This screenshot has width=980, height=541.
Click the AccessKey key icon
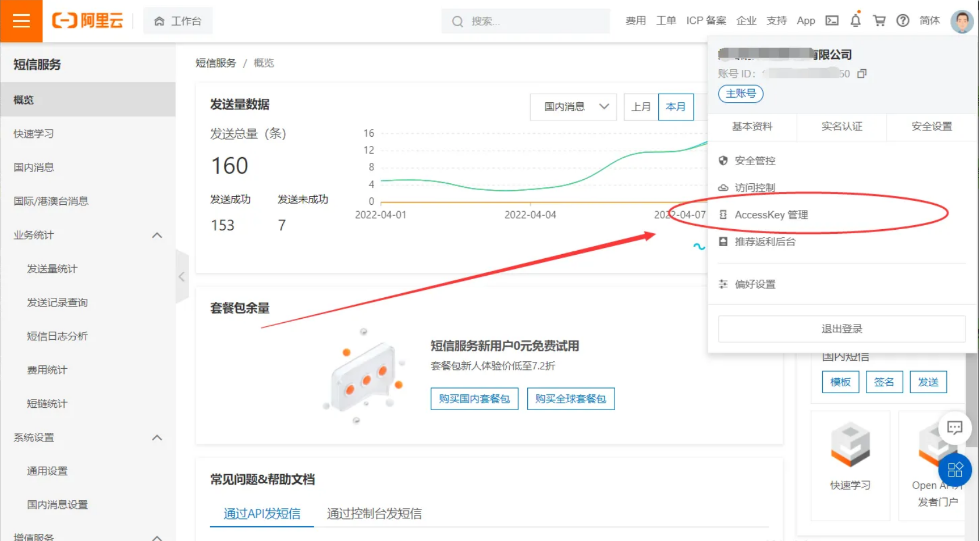[x=723, y=215]
